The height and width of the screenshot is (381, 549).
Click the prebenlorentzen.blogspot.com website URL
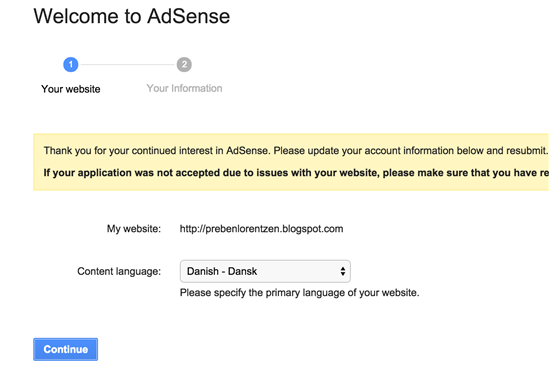point(262,229)
